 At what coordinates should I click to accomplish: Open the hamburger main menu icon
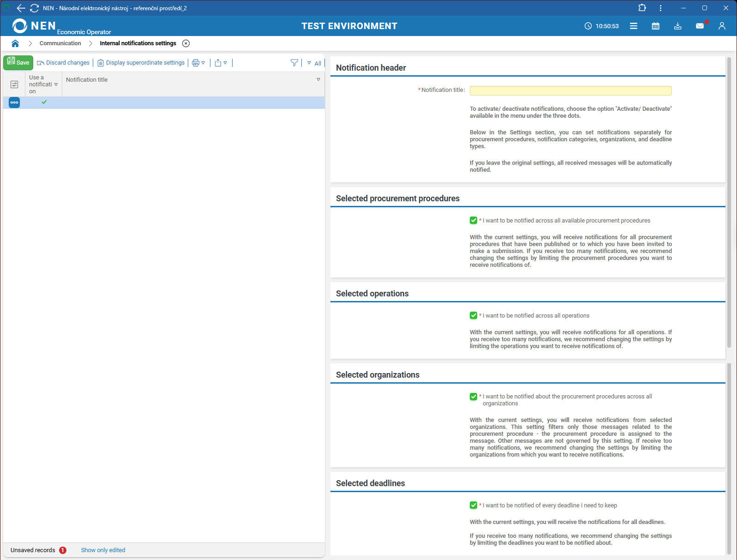click(x=634, y=26)
